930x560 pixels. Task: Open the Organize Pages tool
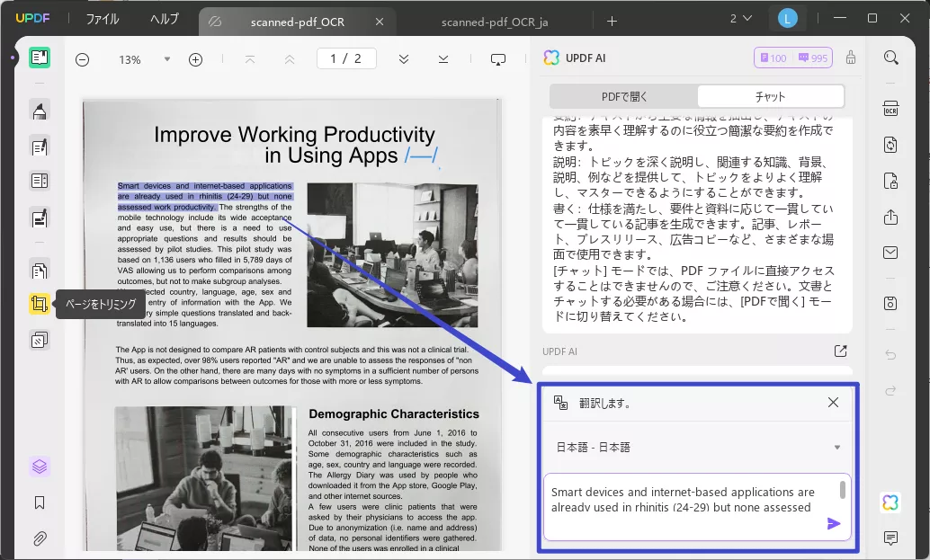(x=40, y=271)
